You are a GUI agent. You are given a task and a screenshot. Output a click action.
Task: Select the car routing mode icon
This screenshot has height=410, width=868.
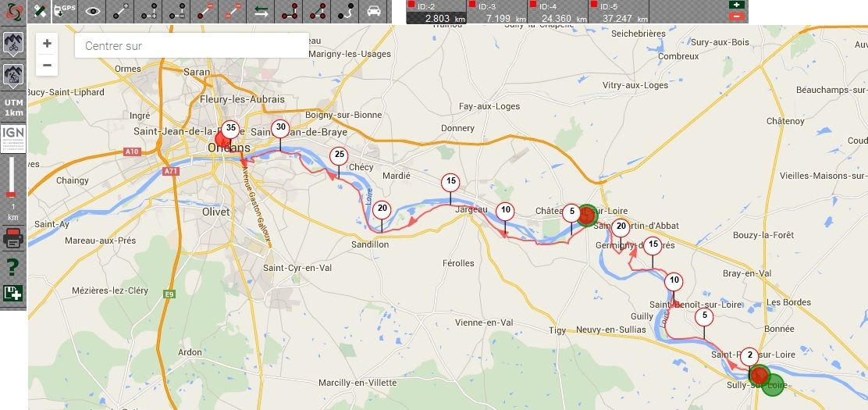pyautogui.click(x=374, y=11)
